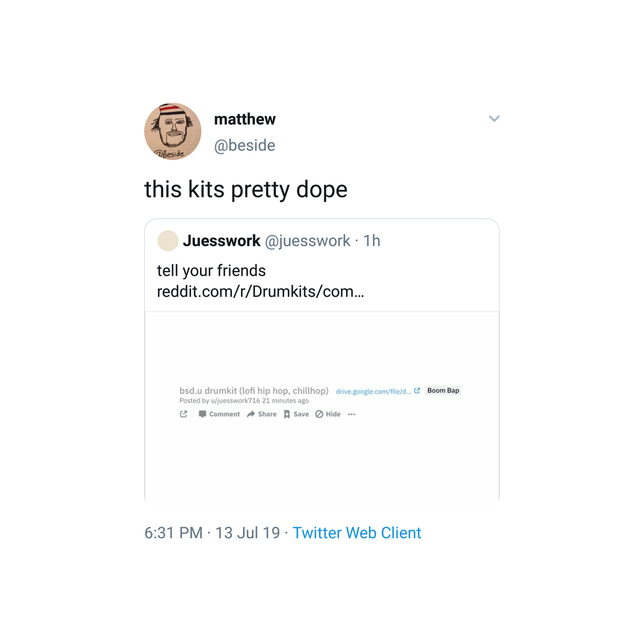Click Juesswork's small round avatar
The image size is (644, 644).
coord(168,241)
